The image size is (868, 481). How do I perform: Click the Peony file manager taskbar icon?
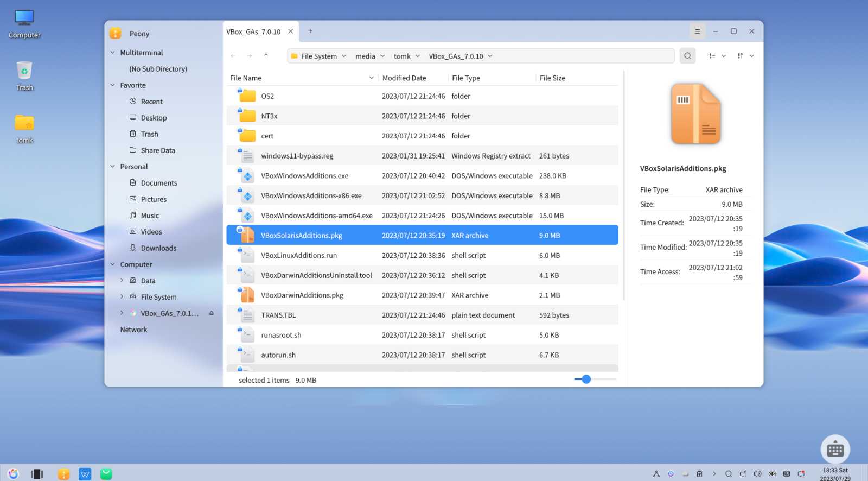(63, 474)
